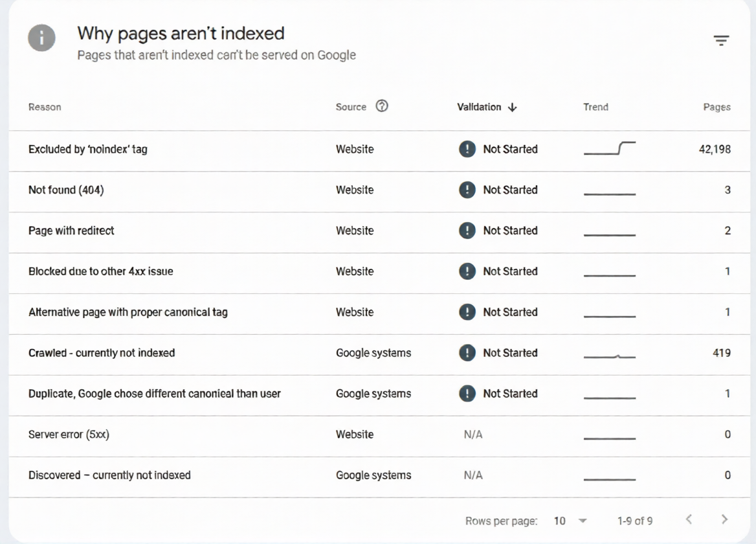The width and height of the screenshot is (756, 544).
Task: Open Alternative page with proper canonical tag
Action: tap(128, 312)
